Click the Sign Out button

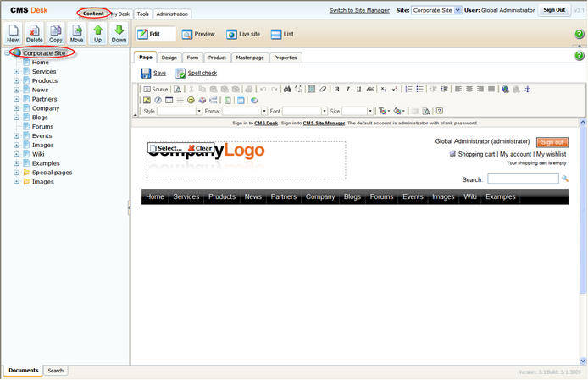tap(554, 10)
